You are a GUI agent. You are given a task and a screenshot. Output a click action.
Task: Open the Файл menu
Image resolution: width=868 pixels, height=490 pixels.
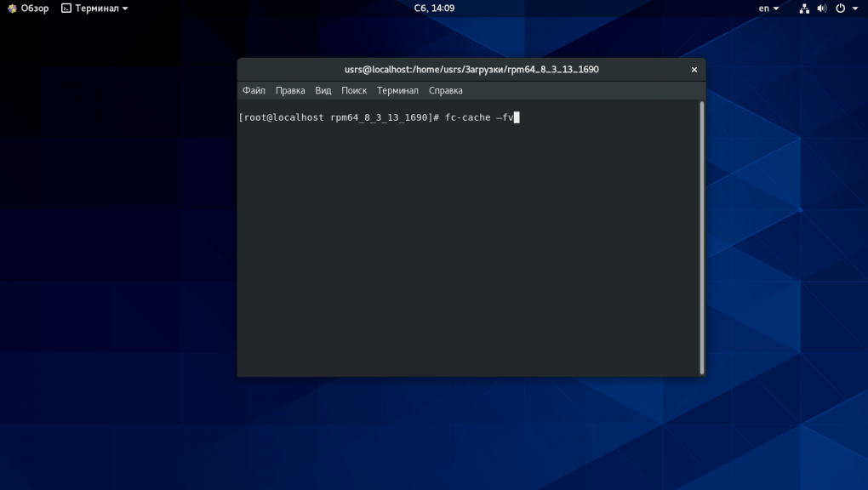tap(254, 90)
